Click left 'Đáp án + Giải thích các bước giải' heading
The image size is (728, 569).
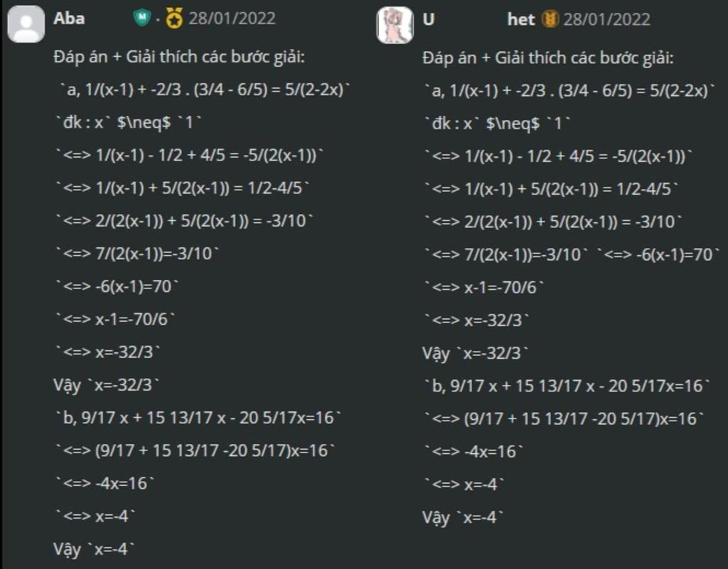tap(178, 58)
